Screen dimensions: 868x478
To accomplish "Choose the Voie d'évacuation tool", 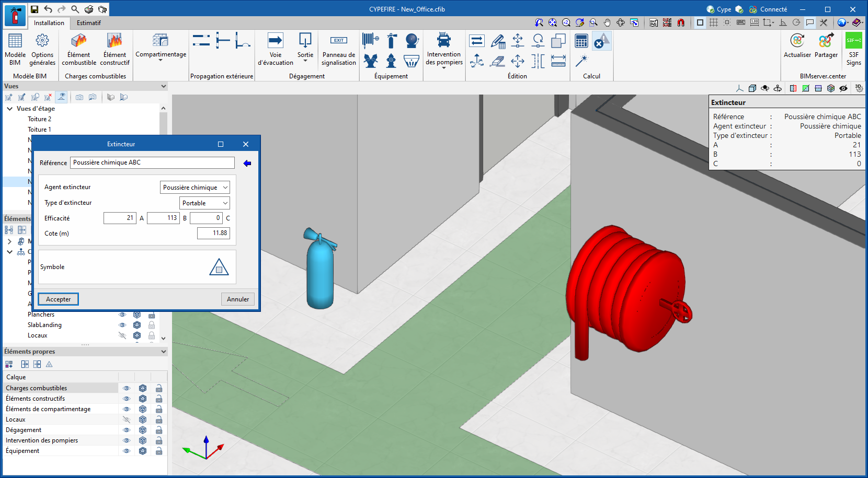I will pyautogui.click(x=276, y=49).
